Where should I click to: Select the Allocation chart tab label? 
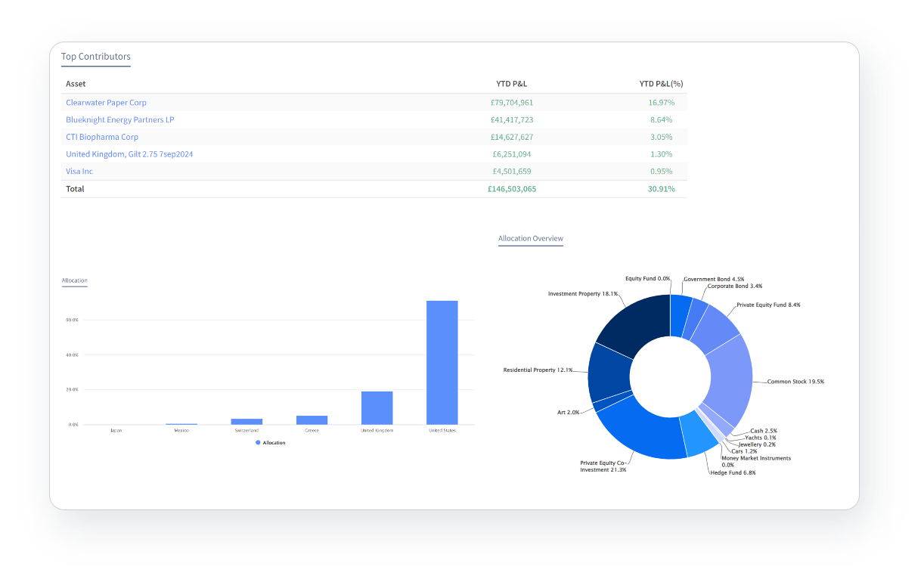pos(74,280)
